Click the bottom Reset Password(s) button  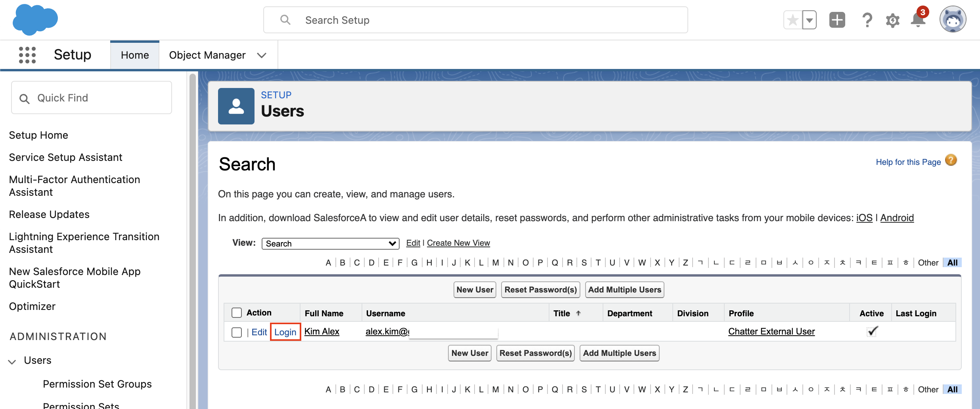536,353
